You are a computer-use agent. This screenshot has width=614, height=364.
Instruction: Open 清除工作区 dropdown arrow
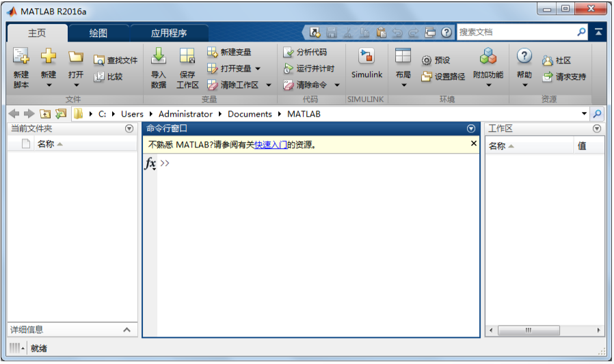point(269,85)
